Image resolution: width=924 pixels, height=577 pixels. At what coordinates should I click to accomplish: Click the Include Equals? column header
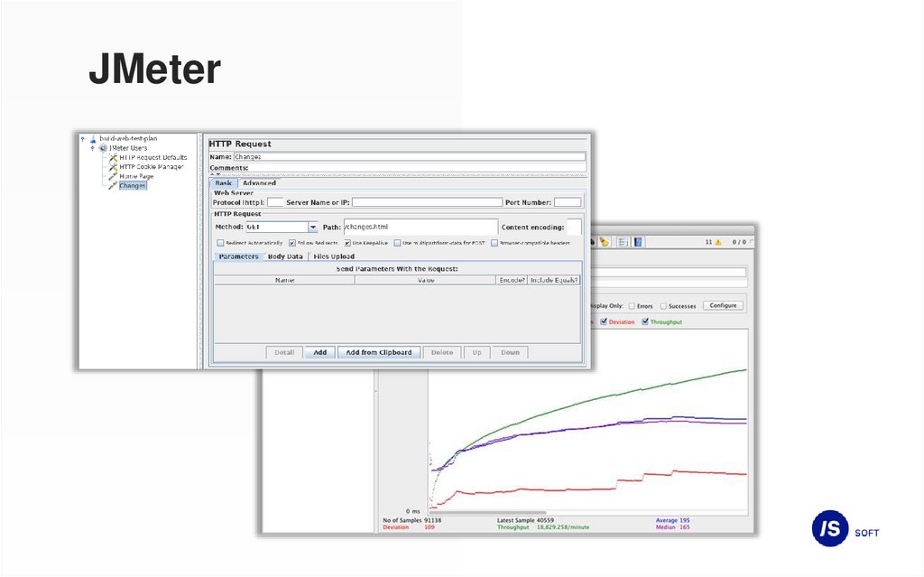(x=554, y=280)
